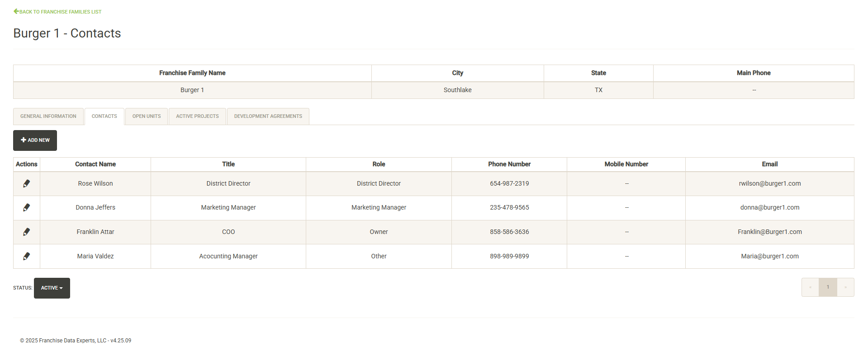Switch to the General Information tab
868x360 pixels.
tap(48, 117)
